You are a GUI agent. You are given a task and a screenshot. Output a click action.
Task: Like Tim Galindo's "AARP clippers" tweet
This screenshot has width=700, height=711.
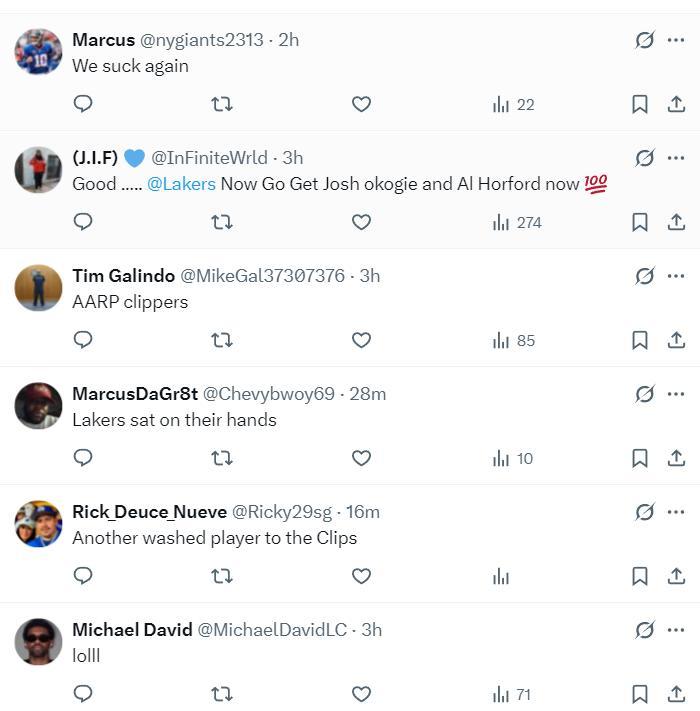coord(362,340)
